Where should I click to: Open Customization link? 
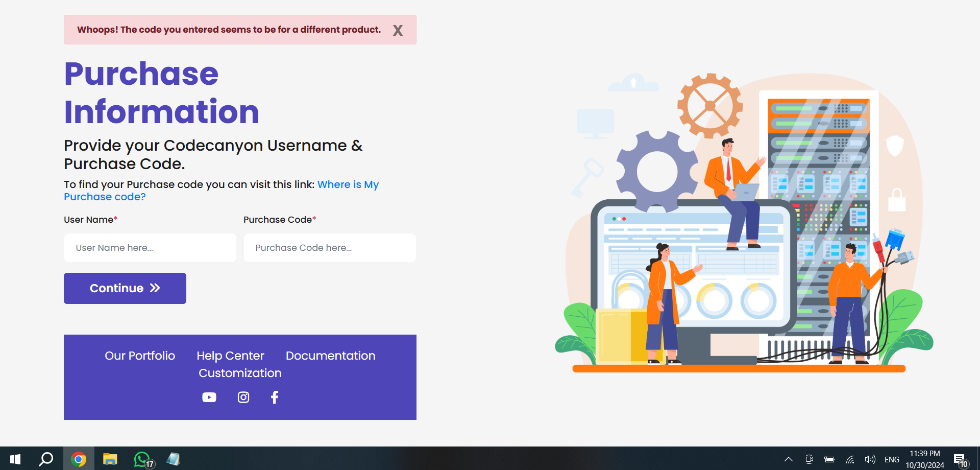pyautogui.click(x=240, y=373)
